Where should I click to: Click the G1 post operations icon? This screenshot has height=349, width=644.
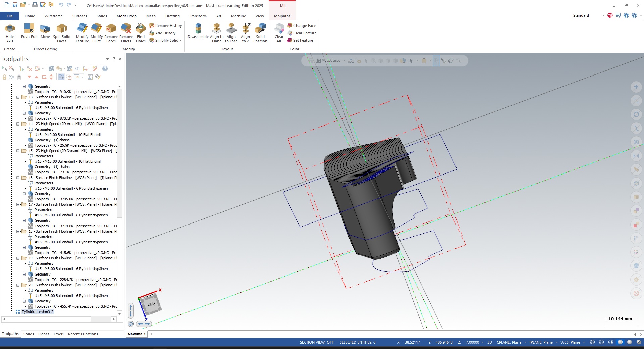tap(77, 69)
